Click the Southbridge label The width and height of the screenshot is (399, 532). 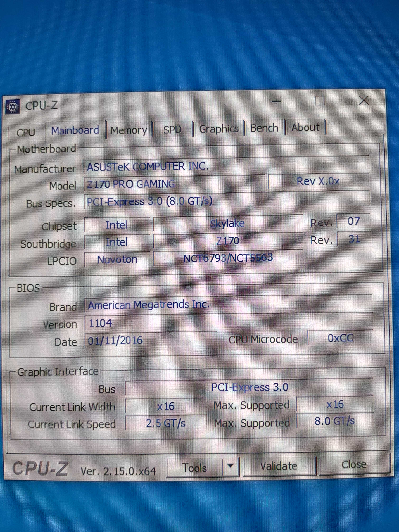pyautogui.click(x=49, y=244)
